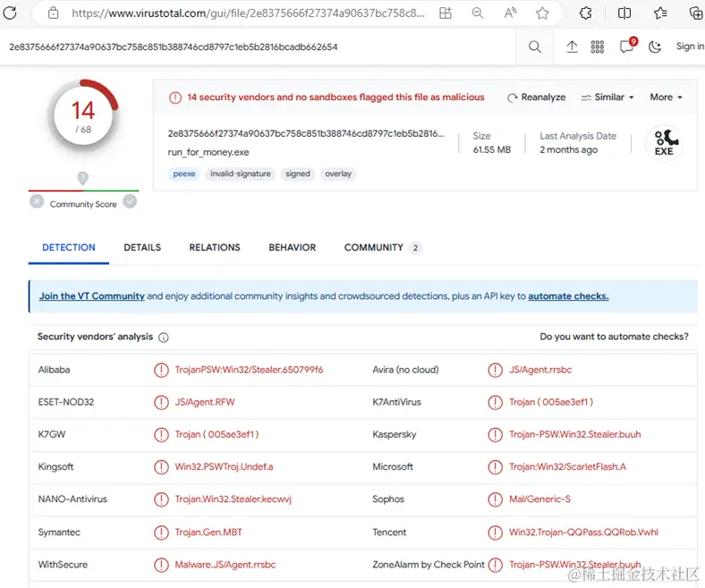Click the Kaspersky detection alert icon
Viewport: 705px width, 588px height.
coord(495,435)
